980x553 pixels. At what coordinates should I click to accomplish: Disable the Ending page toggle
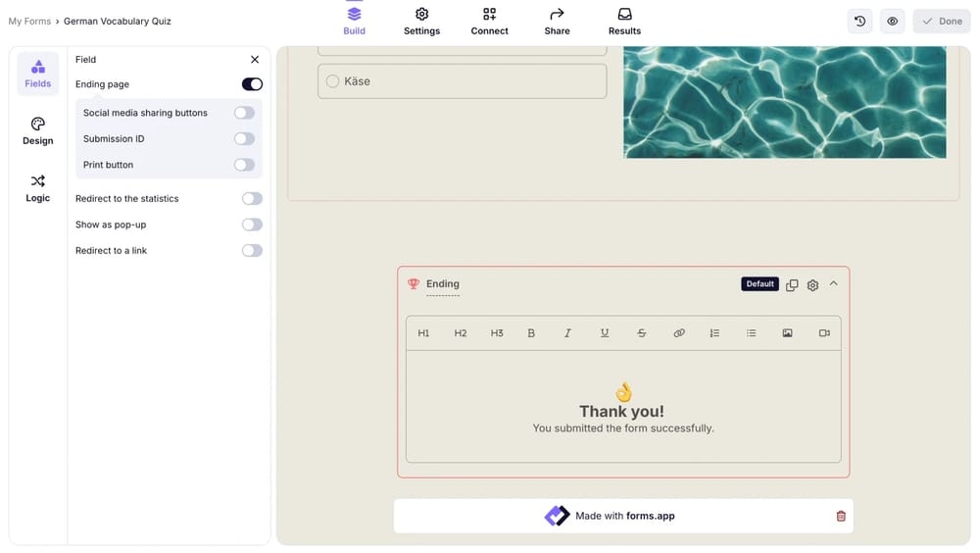coord(252,84)
